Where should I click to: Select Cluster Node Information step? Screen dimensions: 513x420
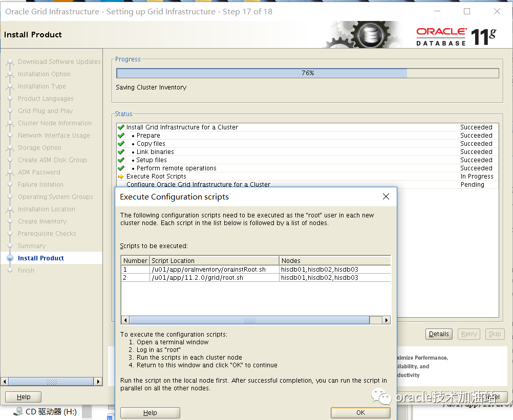[55, 123]
